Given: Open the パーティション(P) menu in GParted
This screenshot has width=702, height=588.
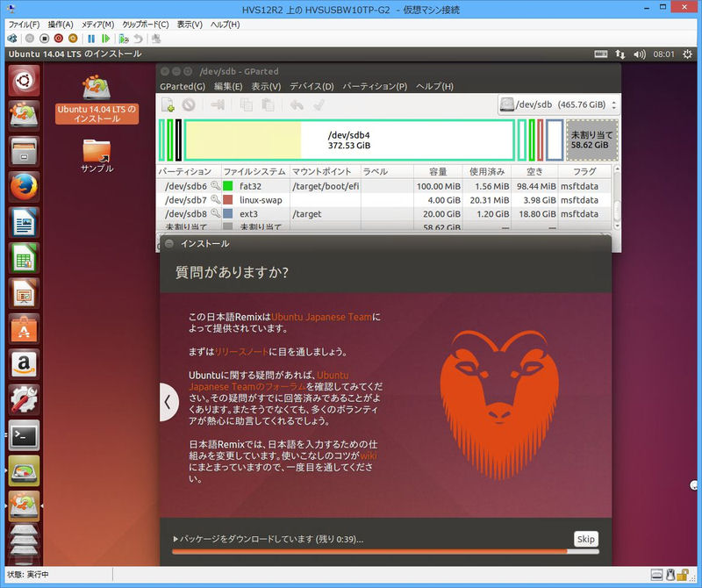Looking at the screenshot, I should [375, 87].
